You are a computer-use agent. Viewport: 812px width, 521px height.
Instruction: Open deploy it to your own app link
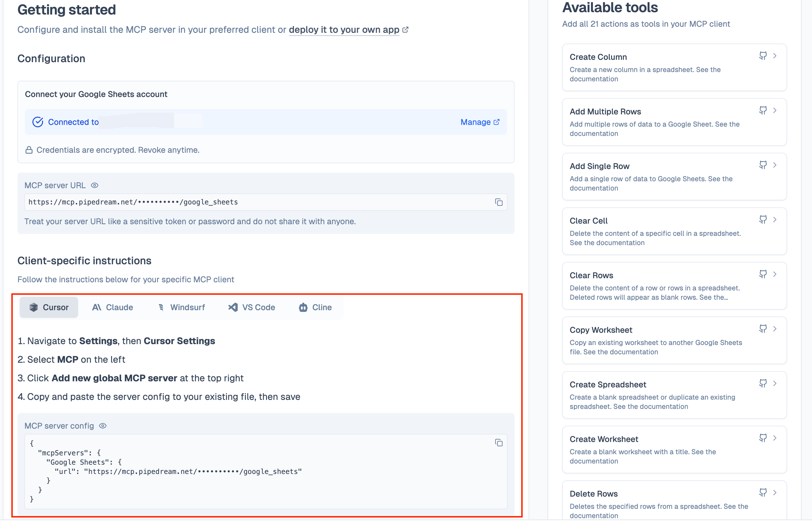[344, 30]
